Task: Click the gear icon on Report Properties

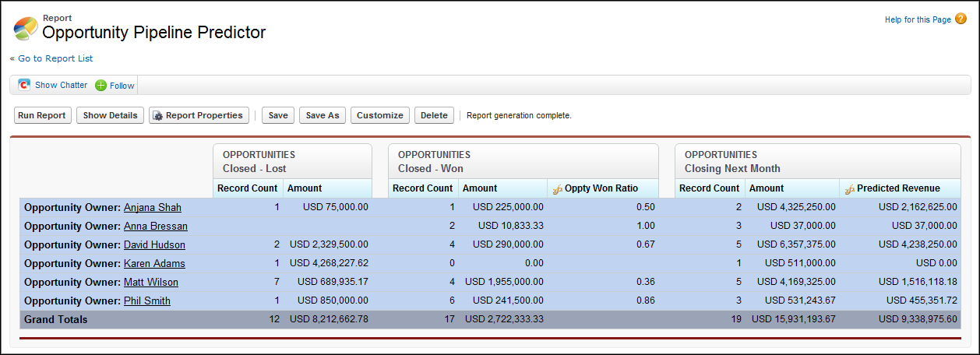Action: click(157, 116)
